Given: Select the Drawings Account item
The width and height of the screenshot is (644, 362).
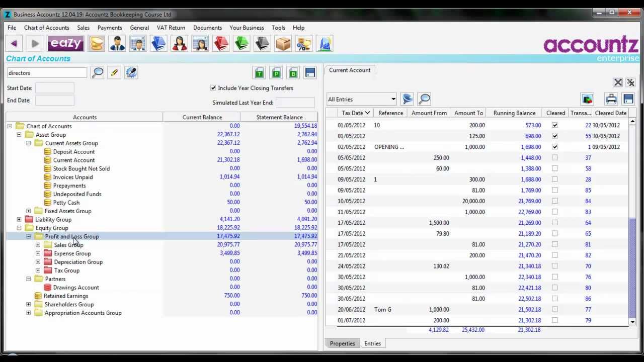Looking at the screenshot, I should (x=76, y=288).
